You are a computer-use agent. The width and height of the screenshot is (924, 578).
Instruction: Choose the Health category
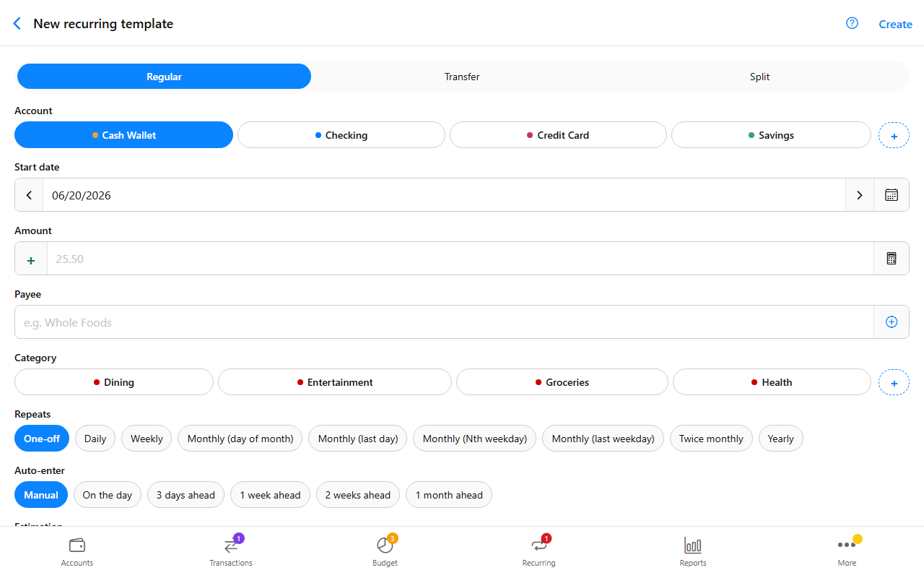[772, 382]
